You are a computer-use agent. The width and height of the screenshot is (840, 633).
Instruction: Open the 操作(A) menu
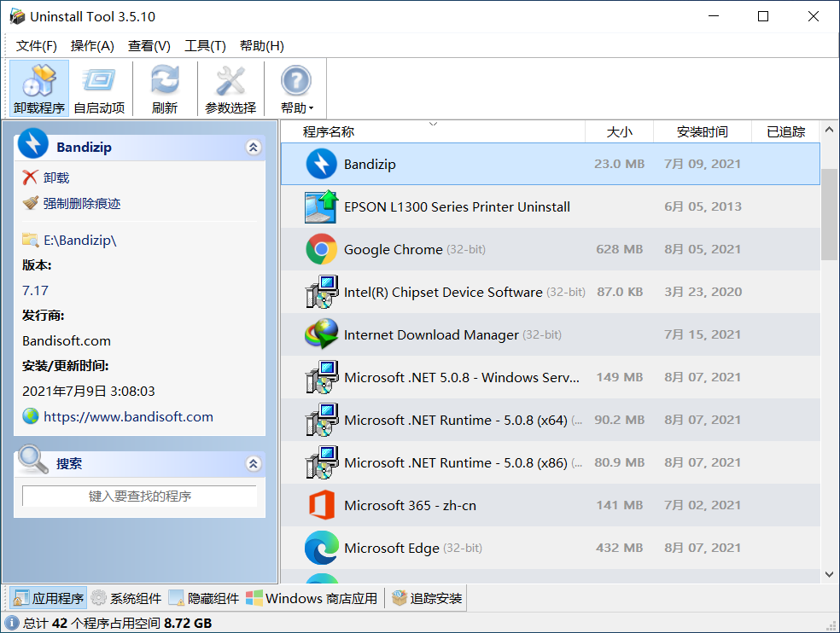coord(92,46)
